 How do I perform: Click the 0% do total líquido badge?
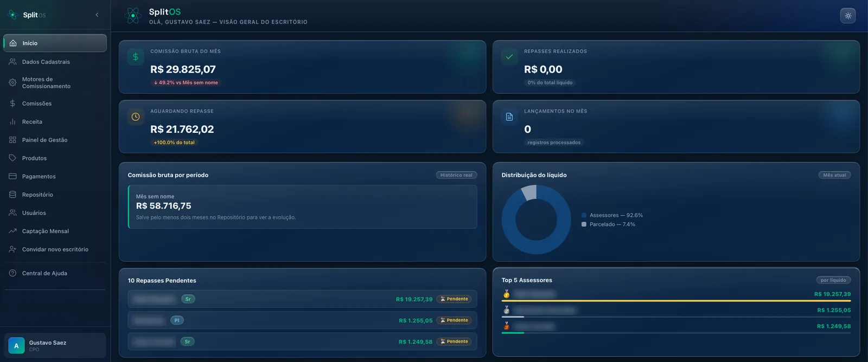coord(550,83)
